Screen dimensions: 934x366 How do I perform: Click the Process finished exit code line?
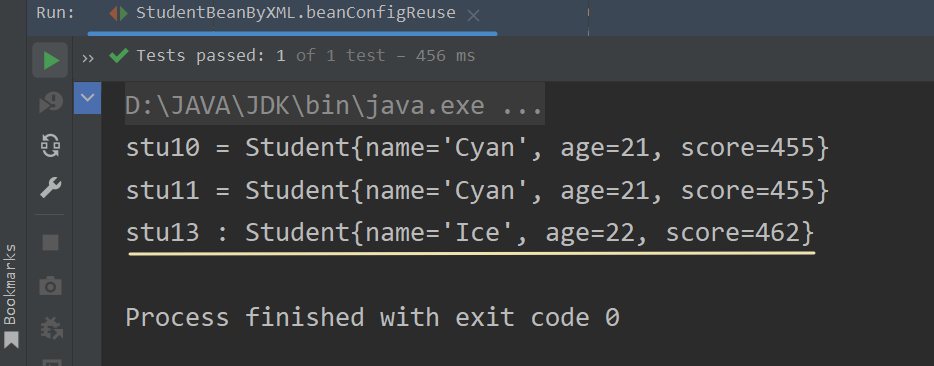372,317
